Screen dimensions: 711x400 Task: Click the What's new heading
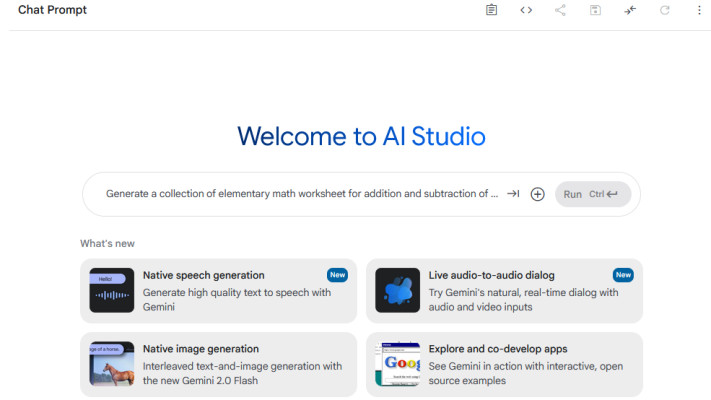pos(107,244)
